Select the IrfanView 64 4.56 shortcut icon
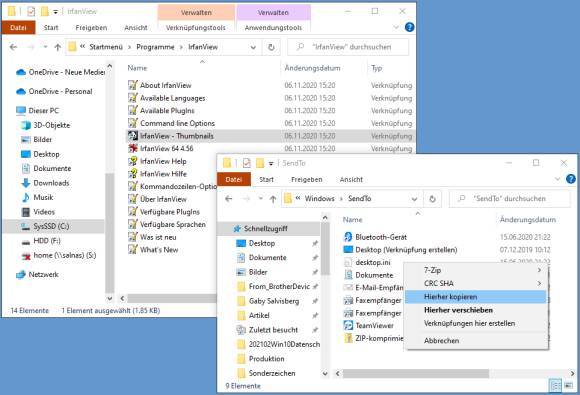Screen dimensions: 580x395 coord(133,148)
